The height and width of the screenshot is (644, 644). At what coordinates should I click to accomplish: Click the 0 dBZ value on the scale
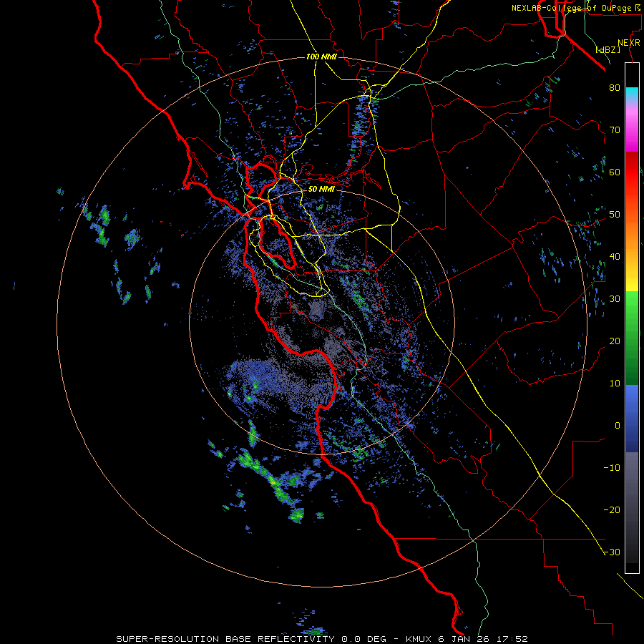tap(618, 426)
